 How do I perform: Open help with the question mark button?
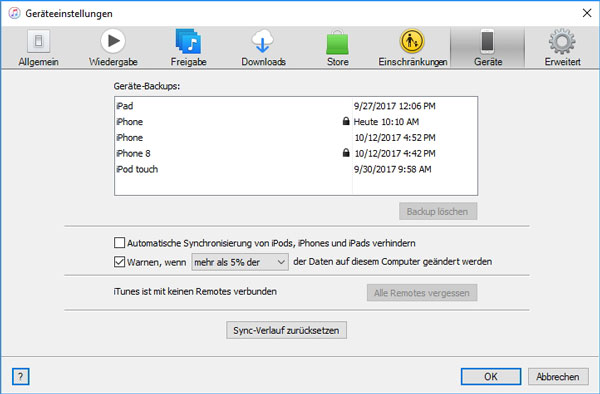point(21,377)
